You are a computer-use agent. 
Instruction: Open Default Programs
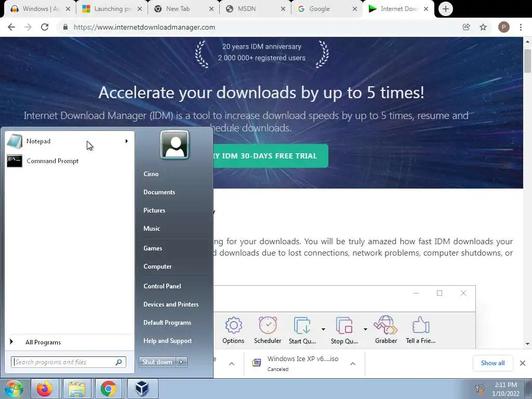pyautogui.click(x=167, y=323)
